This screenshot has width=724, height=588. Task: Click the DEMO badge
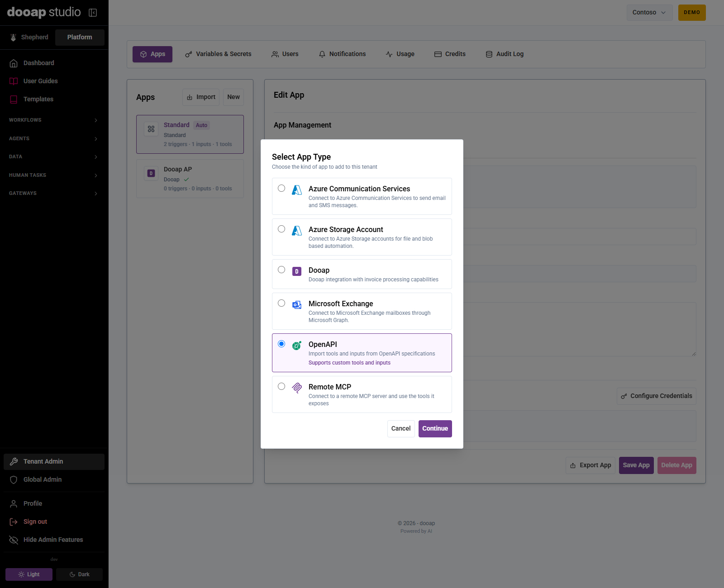(x=692, y=13)
